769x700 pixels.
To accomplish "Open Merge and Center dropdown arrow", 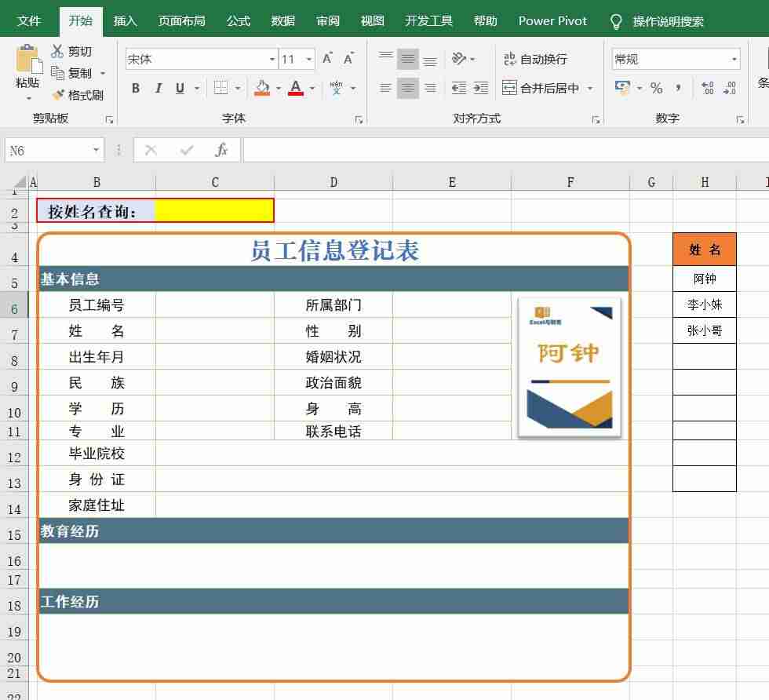I will tap(590, 89).
